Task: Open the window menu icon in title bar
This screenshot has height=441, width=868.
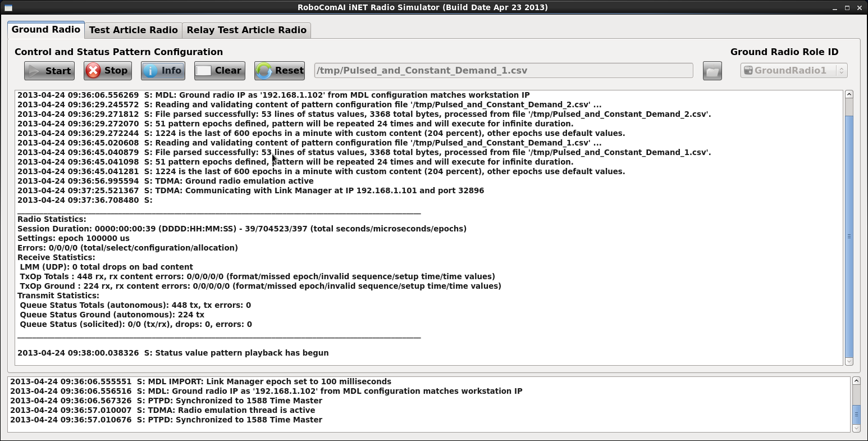Action: 8,7
